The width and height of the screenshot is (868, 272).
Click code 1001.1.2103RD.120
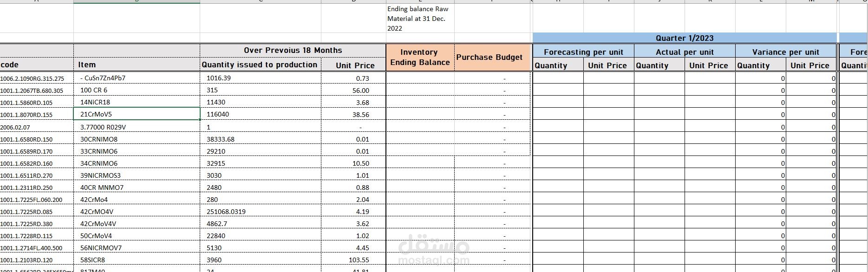[37, 259]
